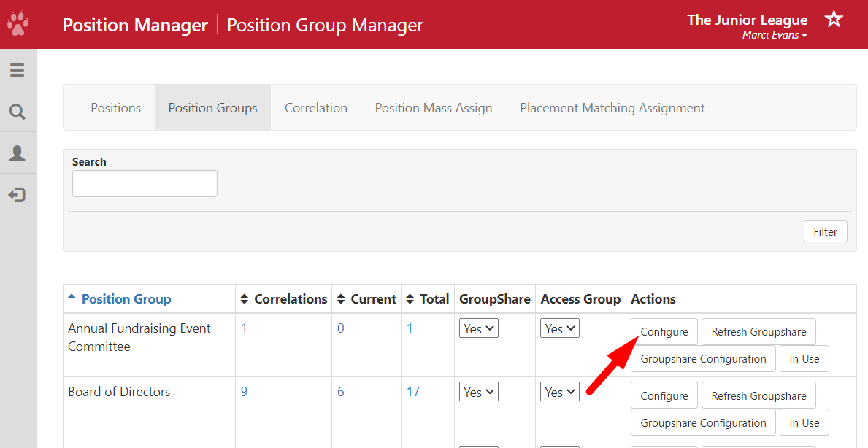Configure the Board of Directors group
The image size is (868, 448).
click(664, 396)
